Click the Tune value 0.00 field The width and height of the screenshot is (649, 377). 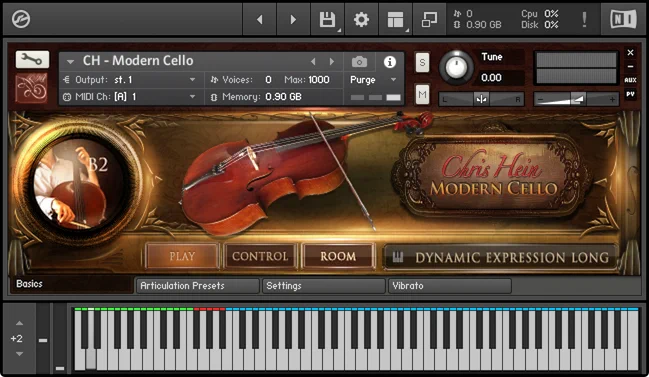coord(491,78)
